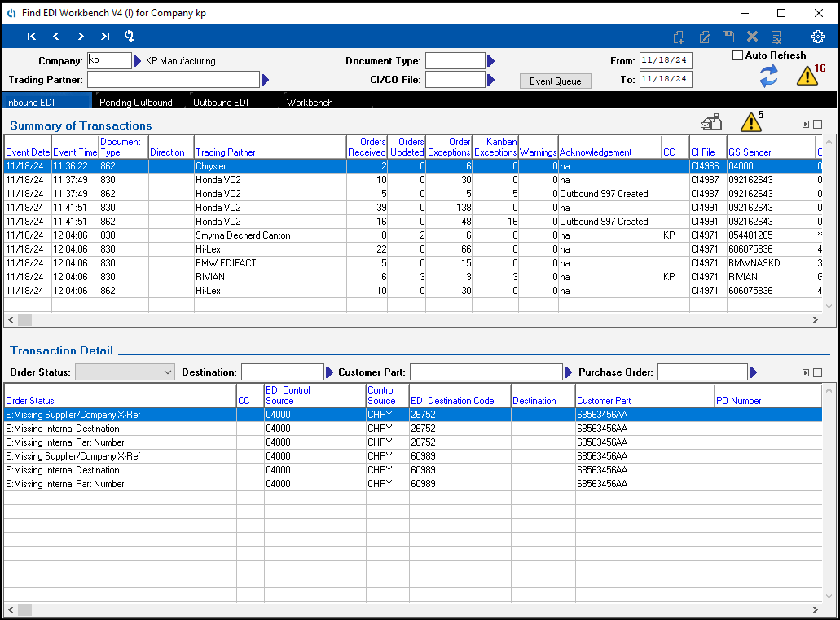Screen dimensions: 840x620
Task: Click the new record icon on the toolbar
Action: (x=678, y=36)
